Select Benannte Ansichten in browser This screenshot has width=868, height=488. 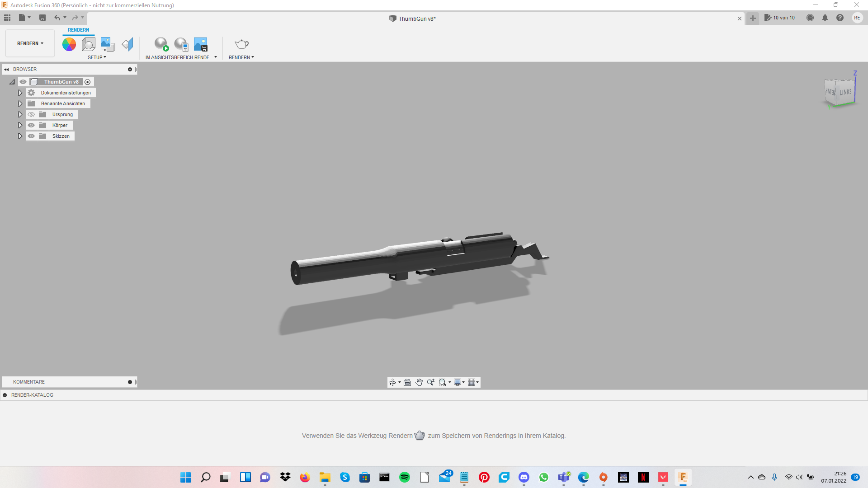(x=63, y=103)
